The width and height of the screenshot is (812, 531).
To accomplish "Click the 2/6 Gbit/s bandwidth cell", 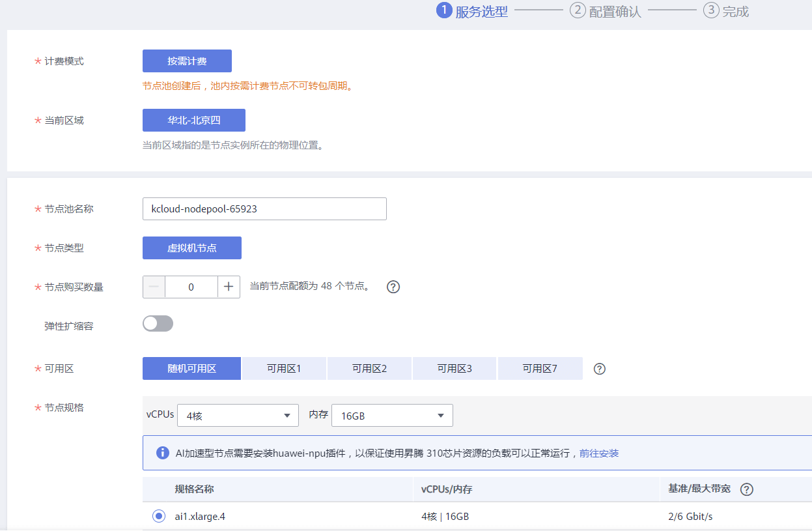I will coord(691,517).
